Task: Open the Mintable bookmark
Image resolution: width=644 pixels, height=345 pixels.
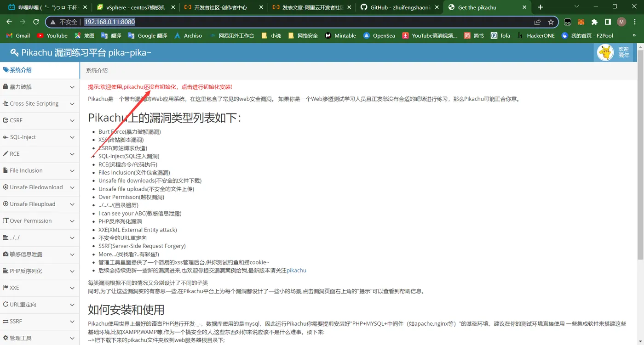Action: point(340,35)
